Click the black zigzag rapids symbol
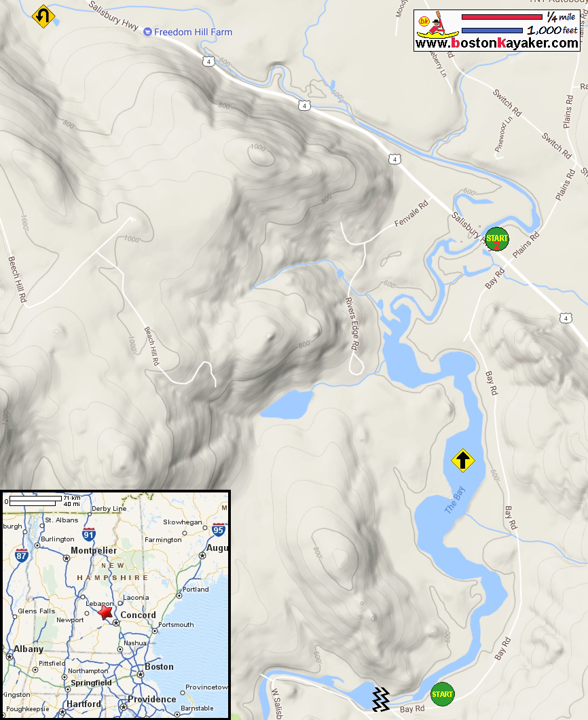Screen dimensions: 588x720 pyautogui.click(x=380, y=700)
